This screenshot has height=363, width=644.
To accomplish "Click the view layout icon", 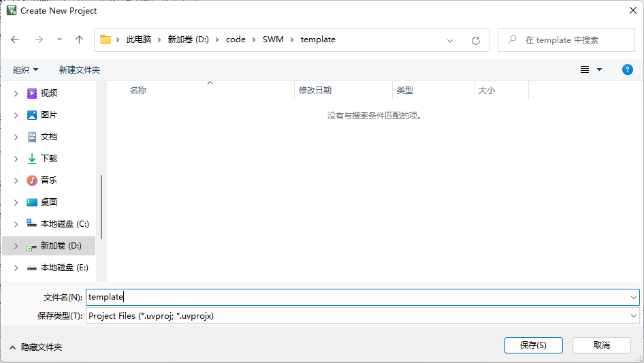I will point(585,69).
